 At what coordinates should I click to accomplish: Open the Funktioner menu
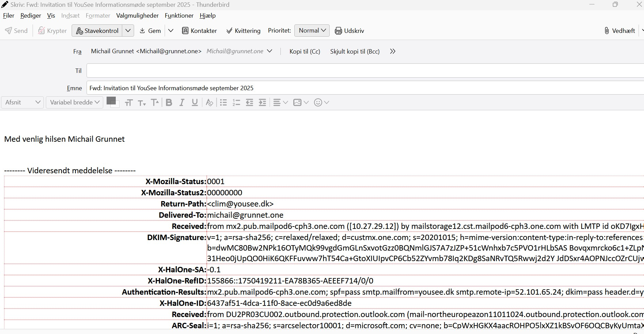click(179, 16)
